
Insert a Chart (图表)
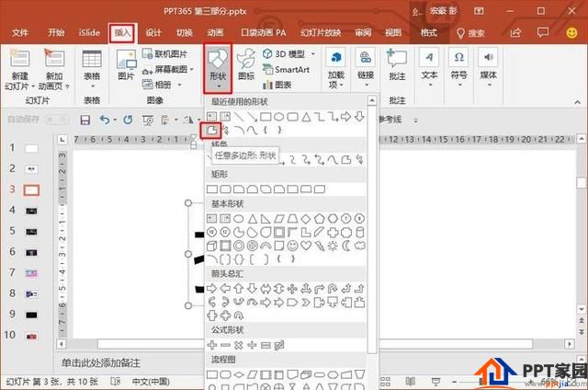(277, 85)
